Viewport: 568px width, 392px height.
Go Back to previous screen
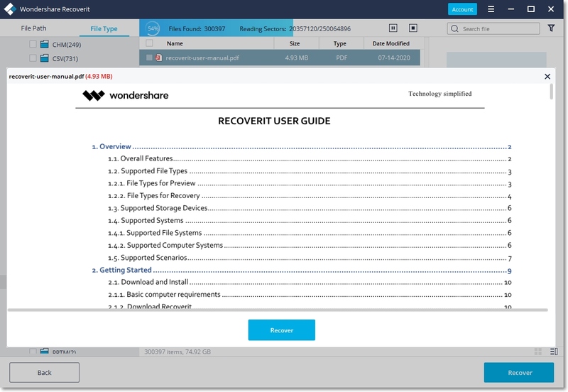point(44,372)
